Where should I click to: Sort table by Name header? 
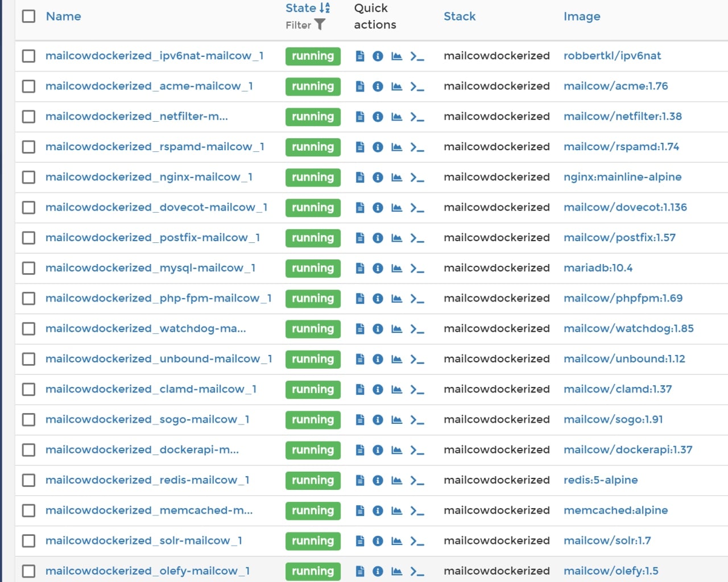tap(63, 16)
